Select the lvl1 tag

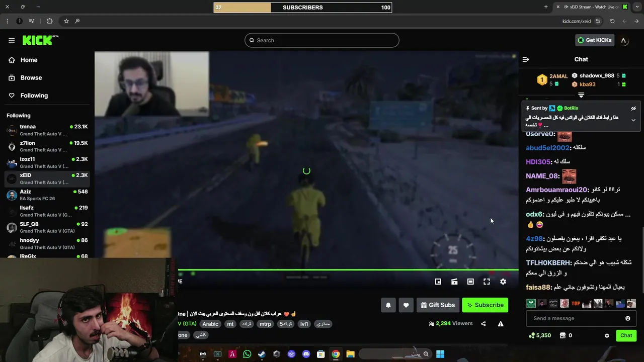coord(304,324)
